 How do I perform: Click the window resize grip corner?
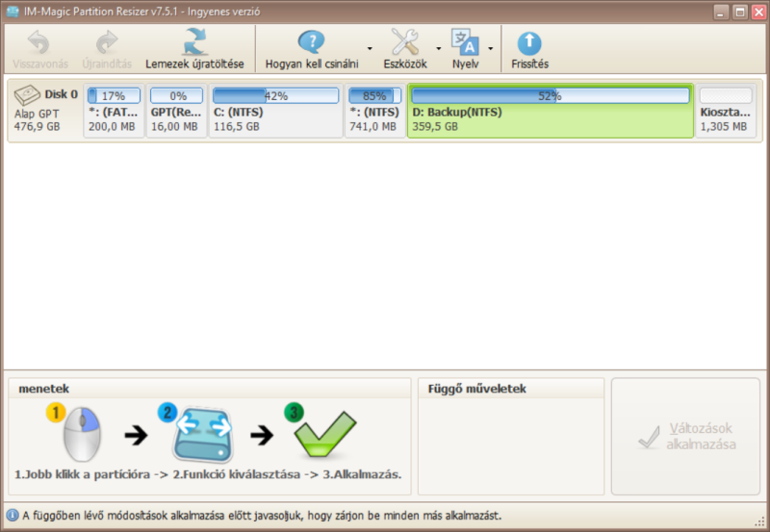pos(759,521)
